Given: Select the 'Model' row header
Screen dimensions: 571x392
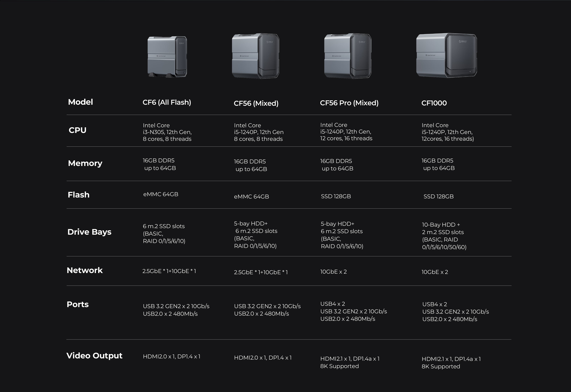Looking at the screenshot, I should pos(80,102).
